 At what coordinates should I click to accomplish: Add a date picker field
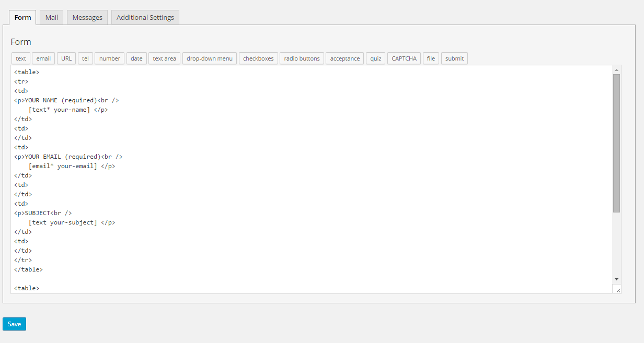click(x=136, y=58)
